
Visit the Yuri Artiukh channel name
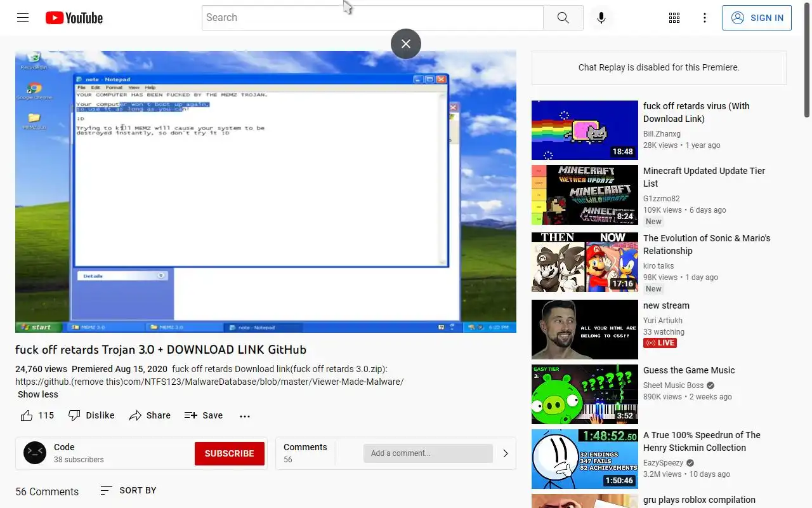pos(664,321)
